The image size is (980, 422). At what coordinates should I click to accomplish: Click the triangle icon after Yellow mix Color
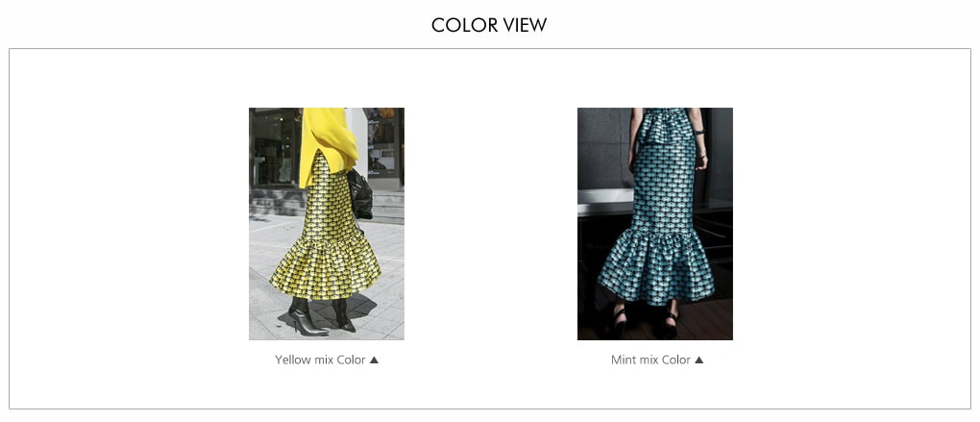tap(374, 360)
